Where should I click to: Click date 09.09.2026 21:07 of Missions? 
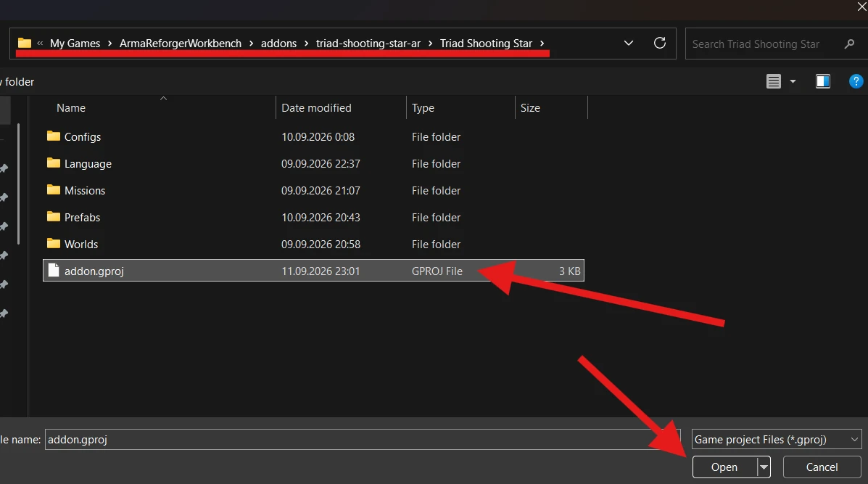(321, 191)
